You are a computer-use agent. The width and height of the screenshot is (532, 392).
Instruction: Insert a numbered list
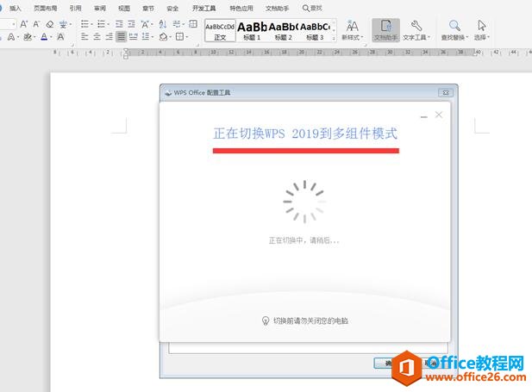(101, 24)
